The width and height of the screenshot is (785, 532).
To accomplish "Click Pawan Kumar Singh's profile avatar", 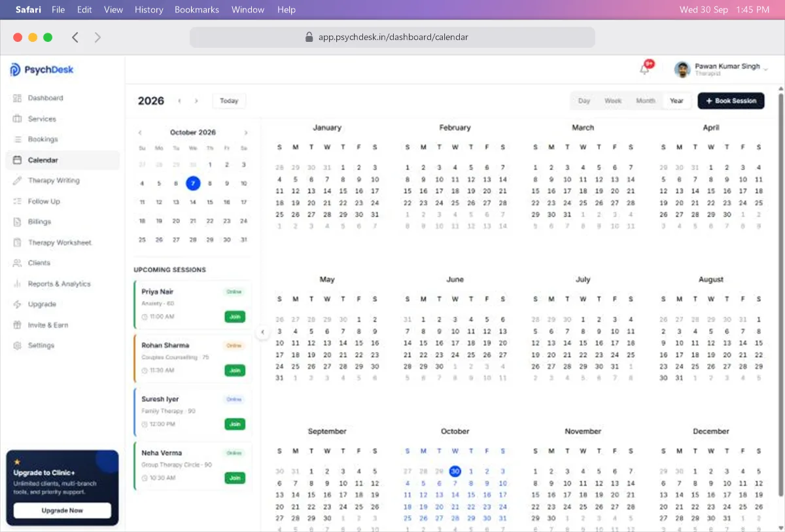I will tap(682, 69).
